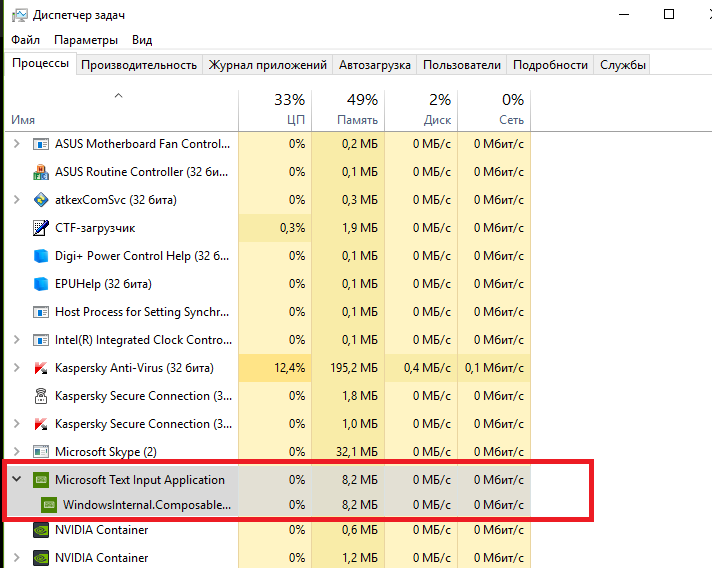
Task: Minimize the Диспетчер задач window
Action: 624,14
